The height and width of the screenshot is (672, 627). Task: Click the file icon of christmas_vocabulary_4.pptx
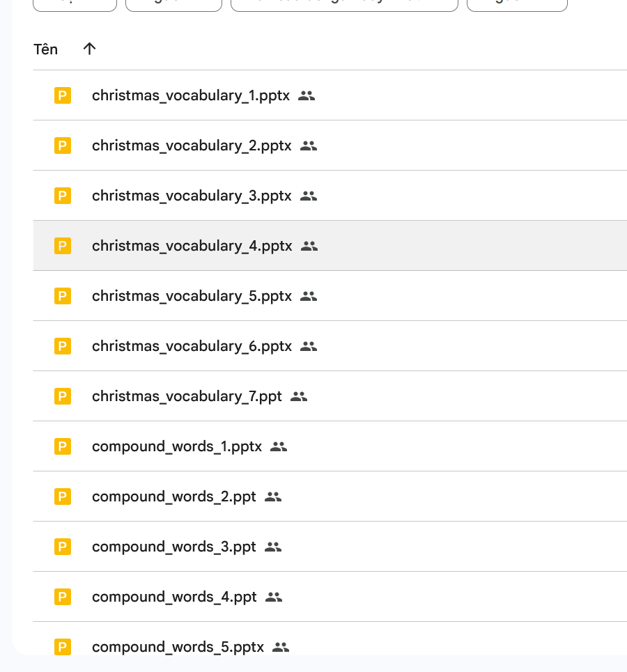63,246
